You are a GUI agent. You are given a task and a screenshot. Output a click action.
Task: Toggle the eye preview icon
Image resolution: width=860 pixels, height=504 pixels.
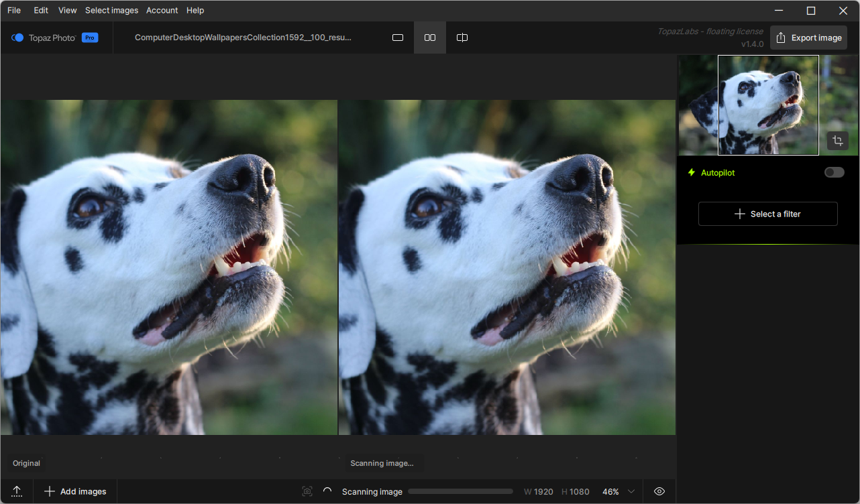tap(659, 491)
